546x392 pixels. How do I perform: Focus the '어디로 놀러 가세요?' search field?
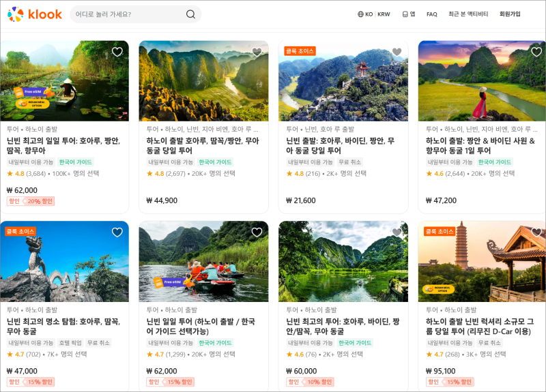(x=136, y=14)
